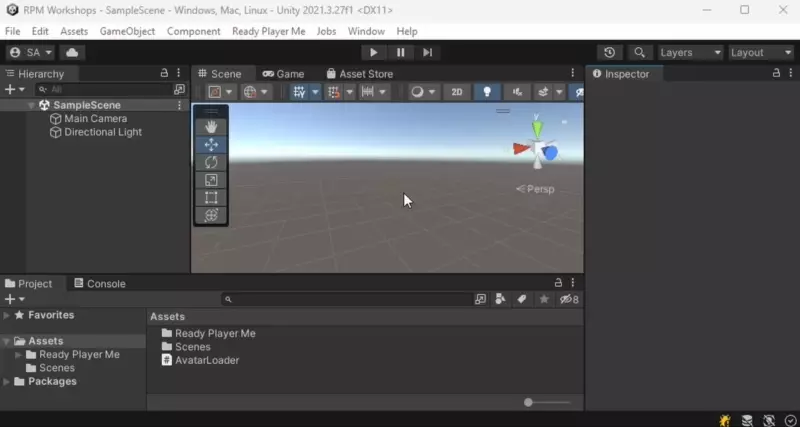Select the Rect tool
The height and width of the screenshot is (427, 800).
[211, 198]
